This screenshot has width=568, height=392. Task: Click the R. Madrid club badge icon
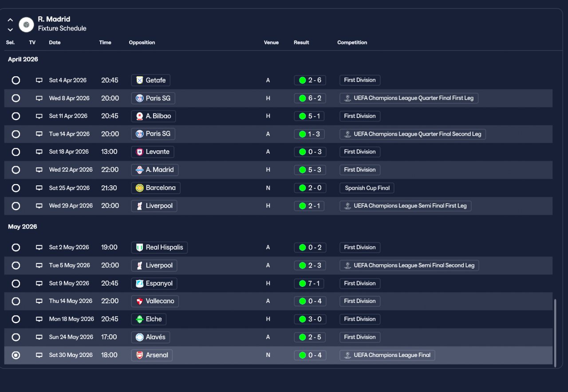click(x=27, y=24)
